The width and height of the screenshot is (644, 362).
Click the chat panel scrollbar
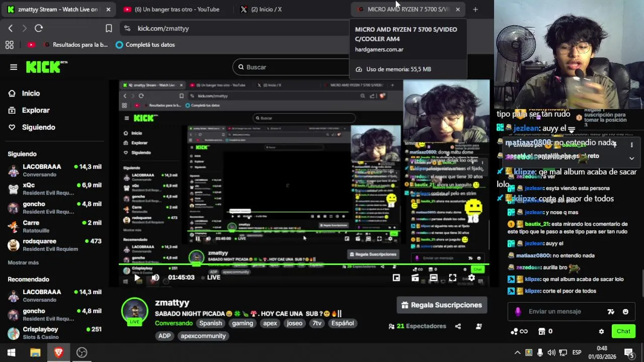[x=642, y=284]
